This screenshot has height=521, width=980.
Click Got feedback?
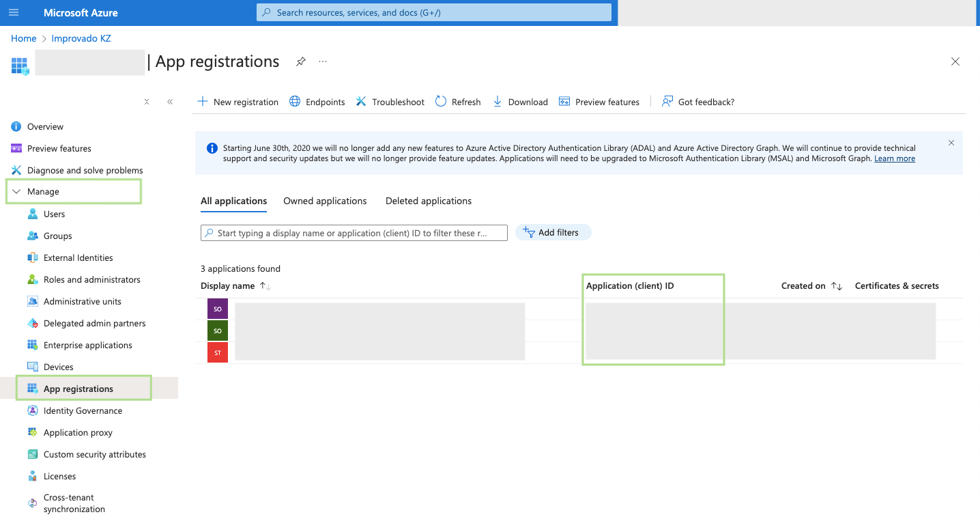(698, 102)
